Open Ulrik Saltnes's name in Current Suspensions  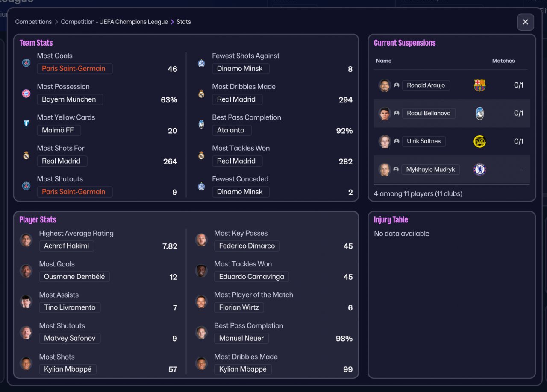pos(424,141)
